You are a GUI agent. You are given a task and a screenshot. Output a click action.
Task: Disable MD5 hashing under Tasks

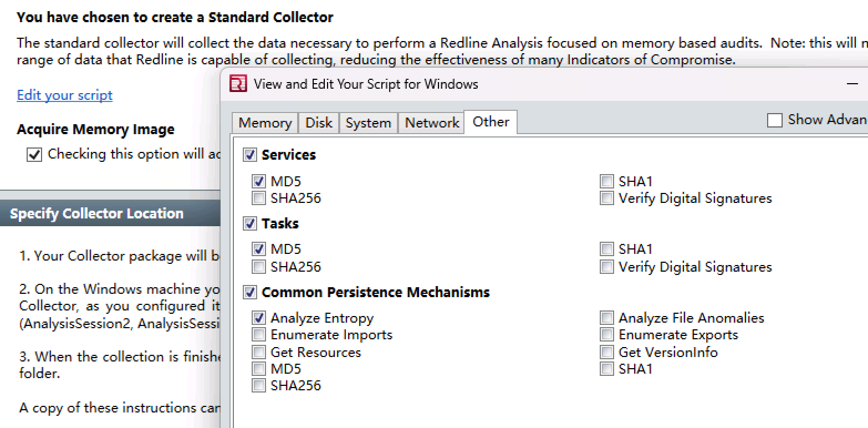pyautogui.click(x=258, y=249)
